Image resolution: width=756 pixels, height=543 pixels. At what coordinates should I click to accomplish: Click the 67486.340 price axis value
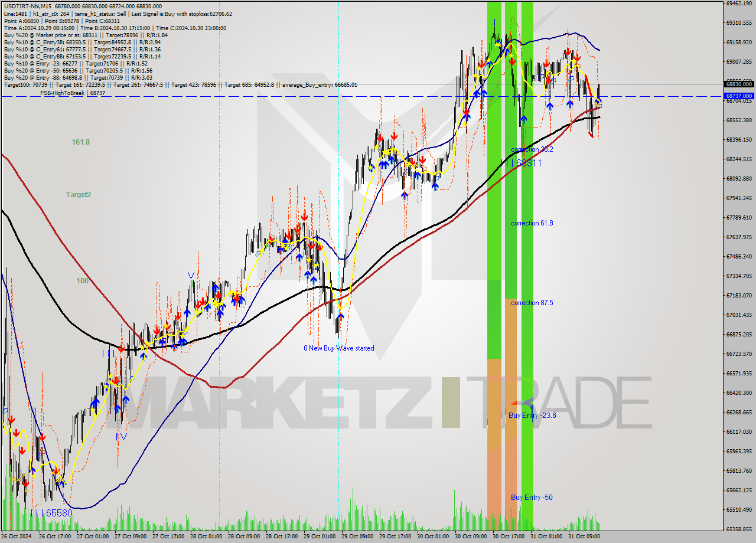(739, 256)
